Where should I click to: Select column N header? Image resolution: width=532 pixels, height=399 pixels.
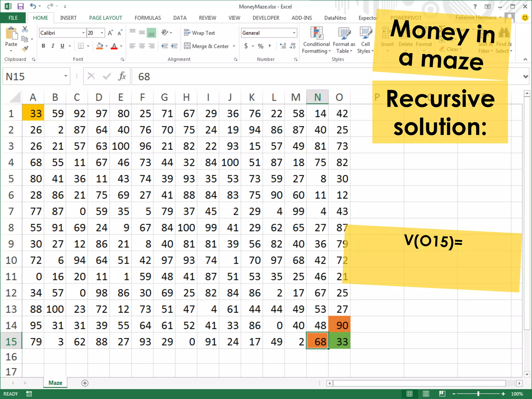[x=317, y=97]
